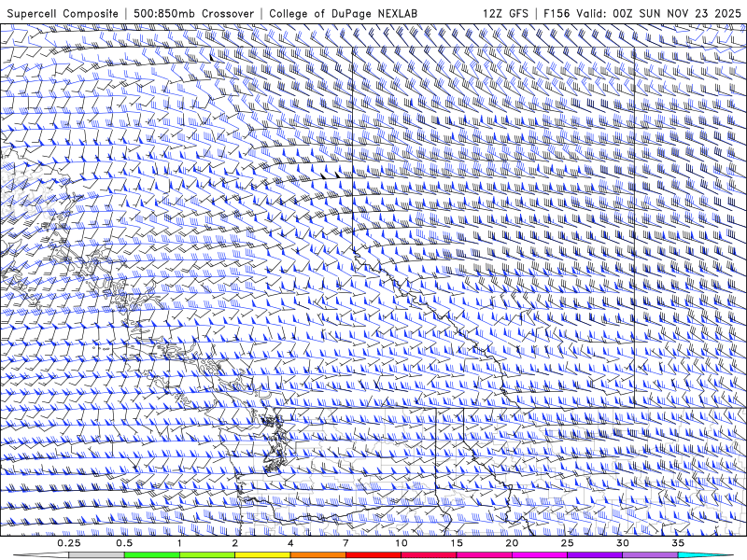Viewport: 747px width, 560px height.
Task: Click the bright green 0.5–1 colorbar segment
Action: coord(151,555)
